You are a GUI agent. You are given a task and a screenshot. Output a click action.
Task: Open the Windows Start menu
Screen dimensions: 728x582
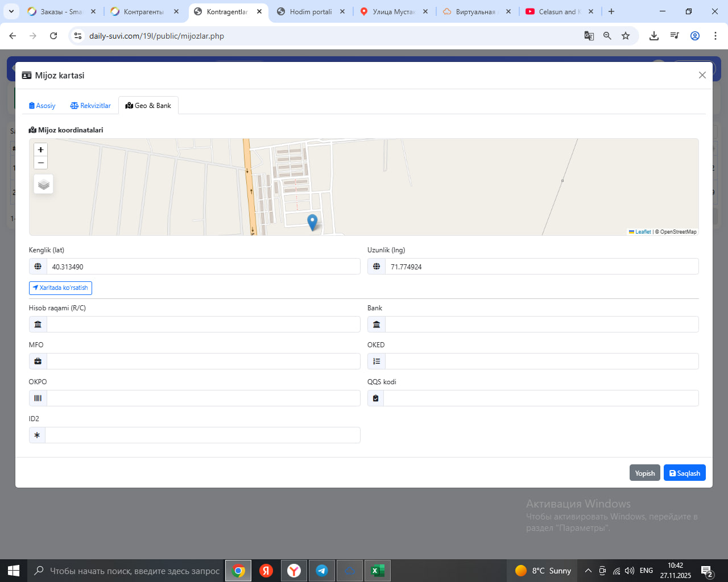click(14, 571)
